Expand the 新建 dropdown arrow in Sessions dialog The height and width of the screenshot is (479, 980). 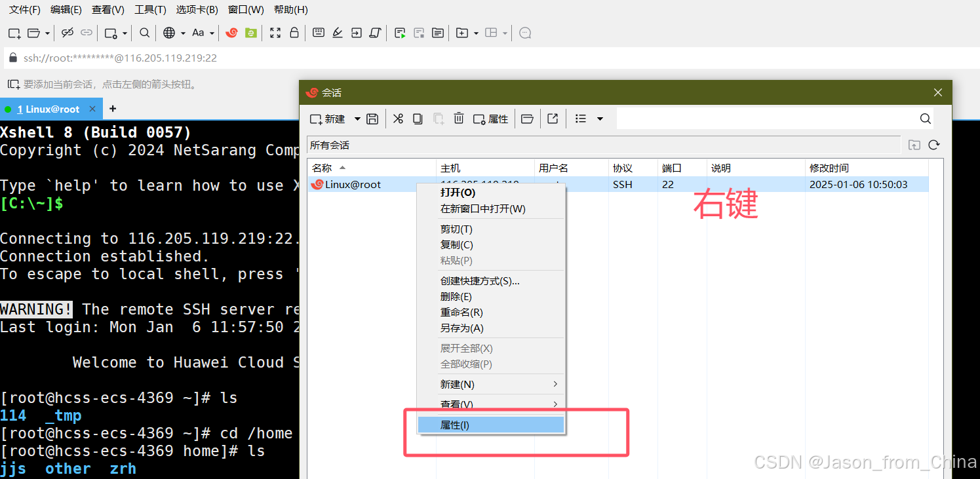357,119
